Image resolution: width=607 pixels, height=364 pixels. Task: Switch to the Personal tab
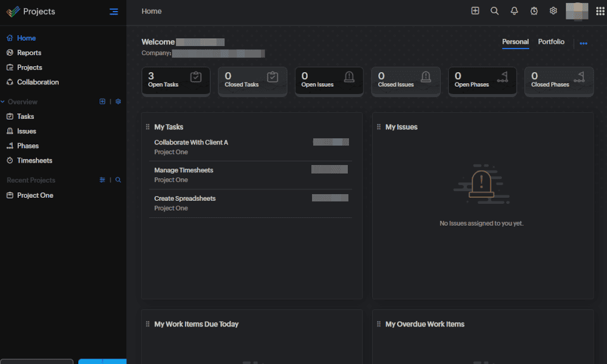pos(515,42)
